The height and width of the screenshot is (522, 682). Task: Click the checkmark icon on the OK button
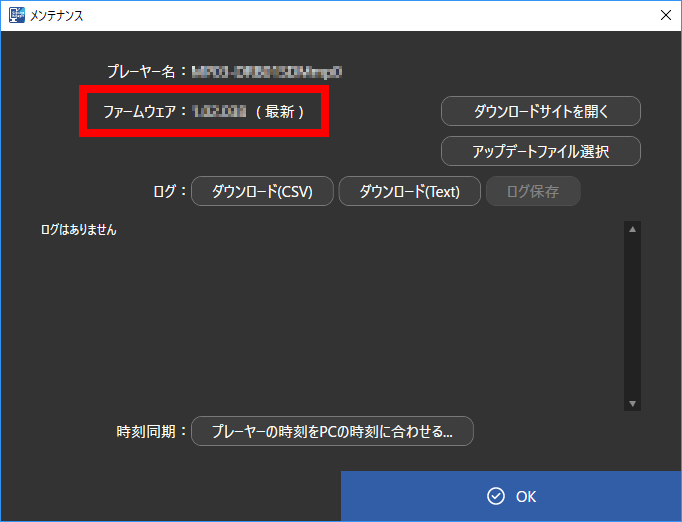(x=495, y=497)
